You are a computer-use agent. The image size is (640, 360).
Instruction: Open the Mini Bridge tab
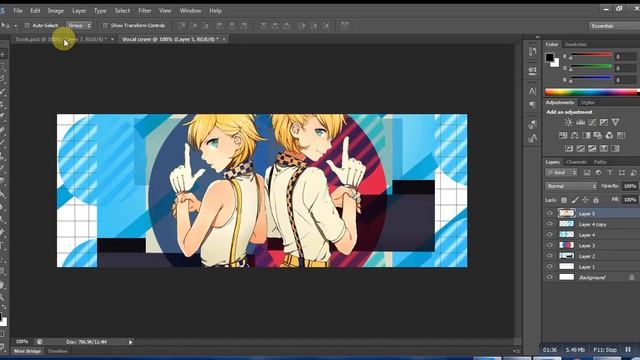point(27,351)
